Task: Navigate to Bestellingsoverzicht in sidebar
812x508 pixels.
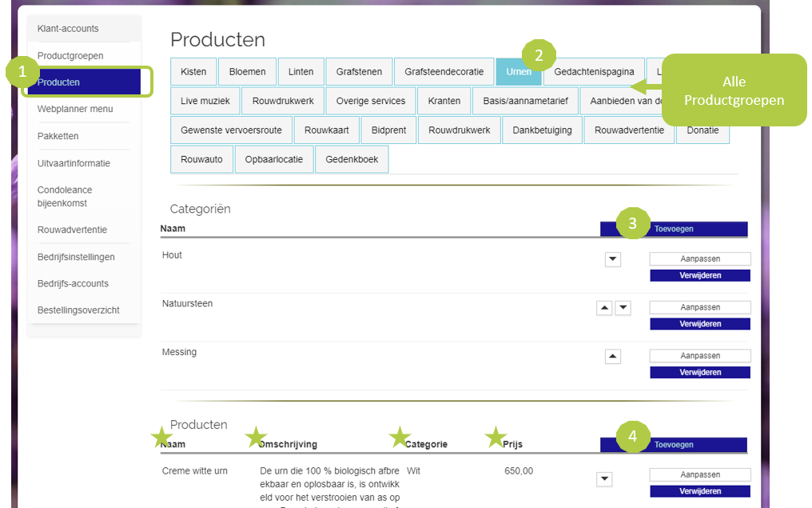Action: click(78, 310)
